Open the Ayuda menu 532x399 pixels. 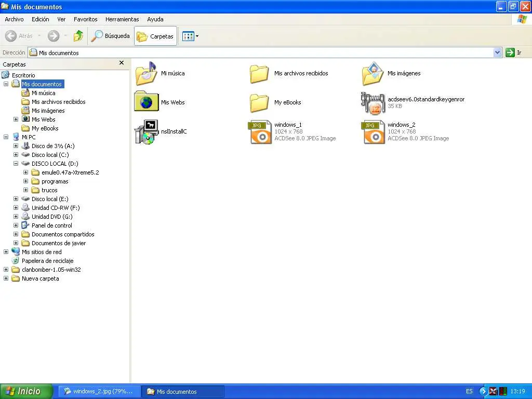pyautogui.click(x=155, y=19)
